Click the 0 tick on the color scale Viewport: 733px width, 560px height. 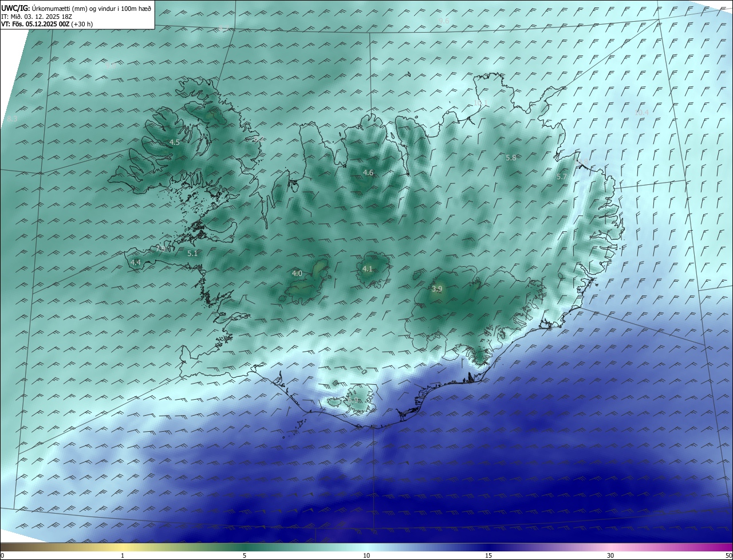(2, 555)
